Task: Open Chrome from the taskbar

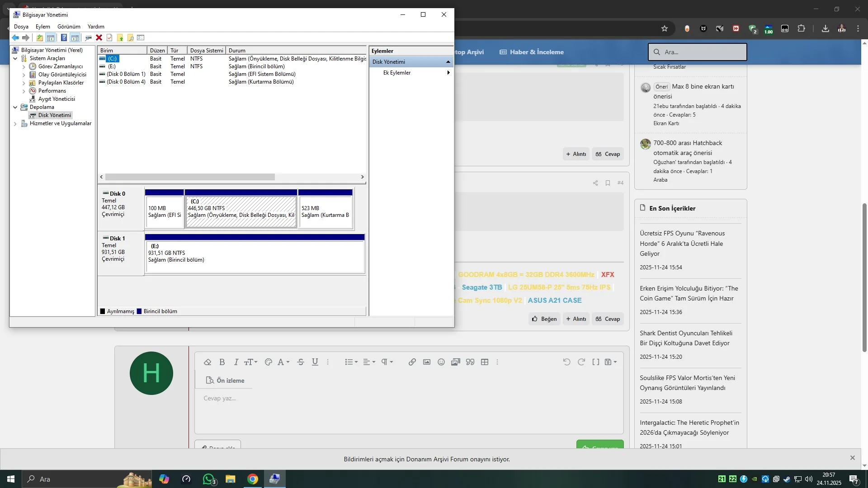Action: point(253,479)
